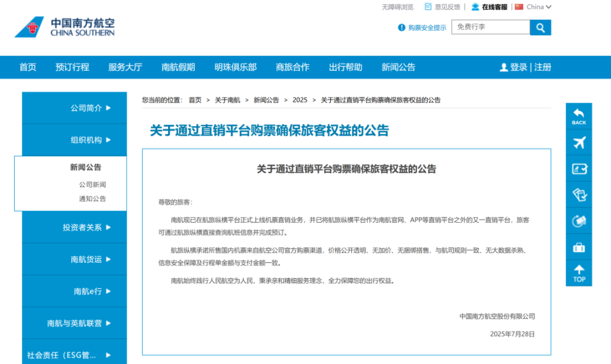
Task: Expand the 投资者关系 sidebar section
Action: click(74, 227)
